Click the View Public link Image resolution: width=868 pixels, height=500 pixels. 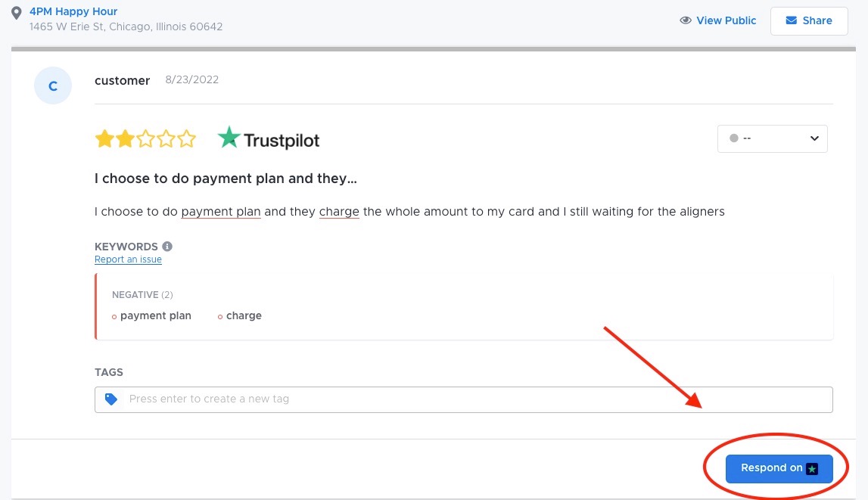(x=726, y=20)
